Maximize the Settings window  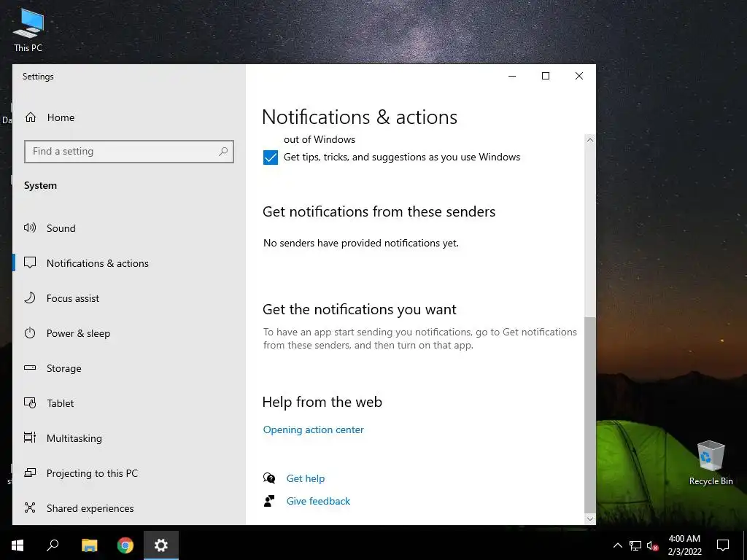(546, 76)
